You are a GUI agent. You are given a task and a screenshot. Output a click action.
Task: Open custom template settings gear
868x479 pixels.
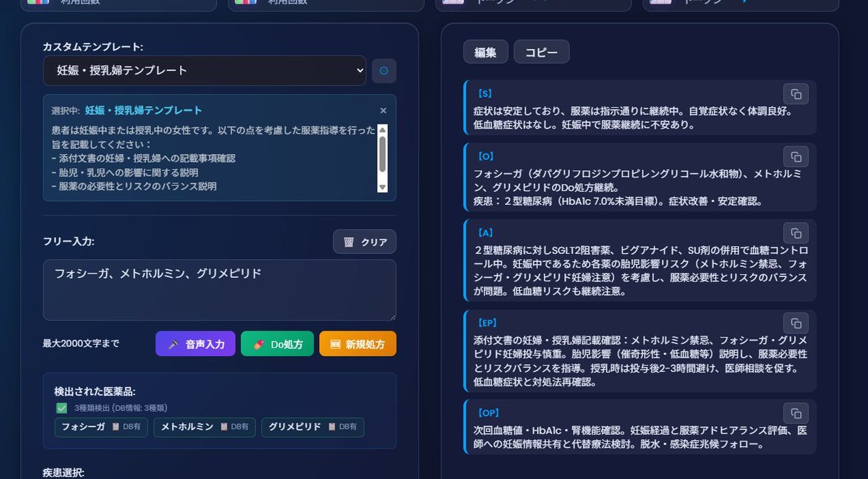pyautogui.click(x=384, y=71)
